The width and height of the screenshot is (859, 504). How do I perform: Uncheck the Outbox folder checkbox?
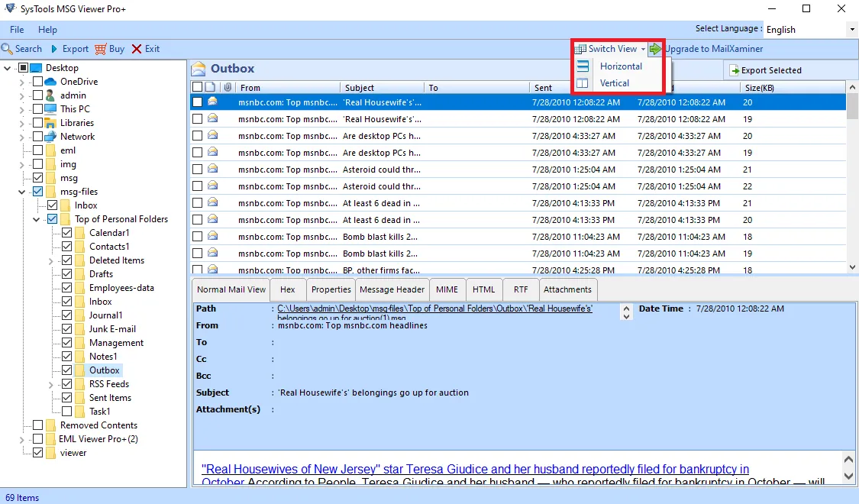(67, 370)
